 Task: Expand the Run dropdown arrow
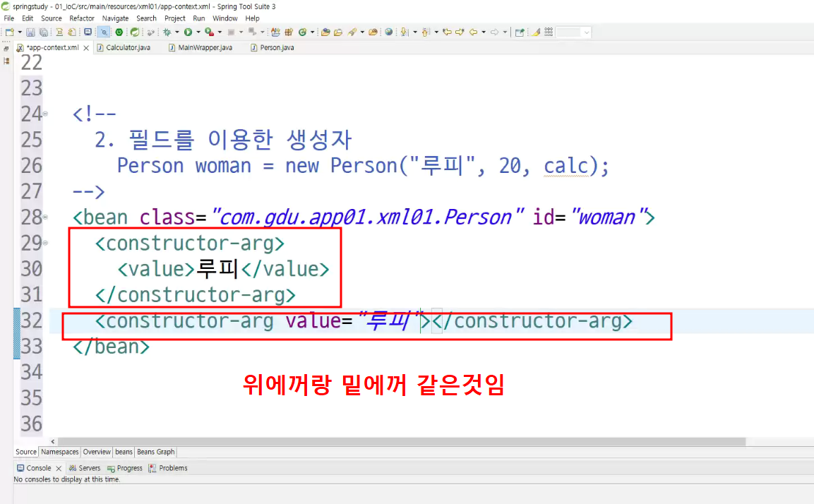[x=198, y=32]
